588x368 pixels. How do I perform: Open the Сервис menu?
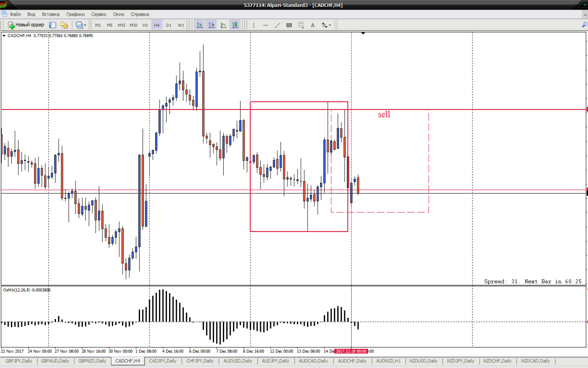click(99, 14)
